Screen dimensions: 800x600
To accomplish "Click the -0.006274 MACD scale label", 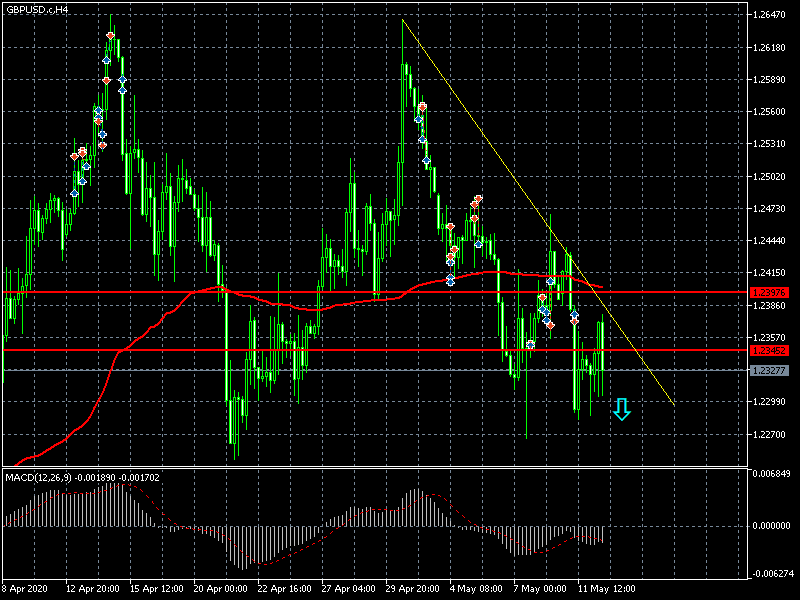I will pyautogui.click(x=770, y=574).
